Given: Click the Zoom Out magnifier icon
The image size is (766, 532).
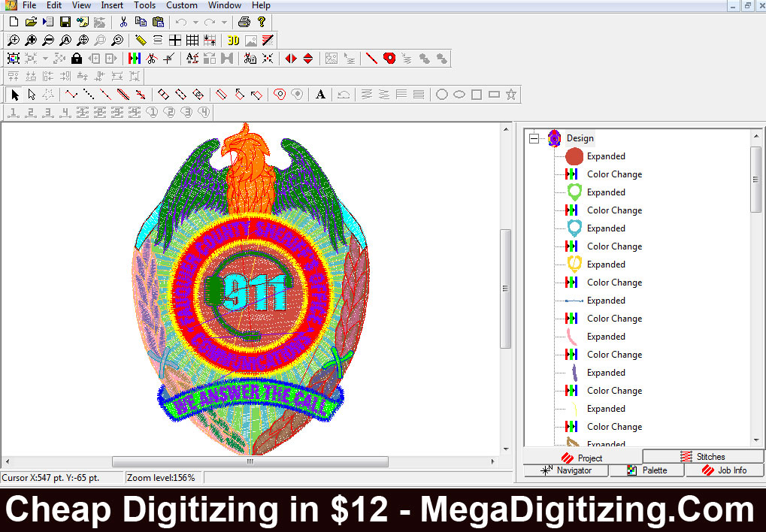Looking at the screenshot, I should [x=48, y=41].
